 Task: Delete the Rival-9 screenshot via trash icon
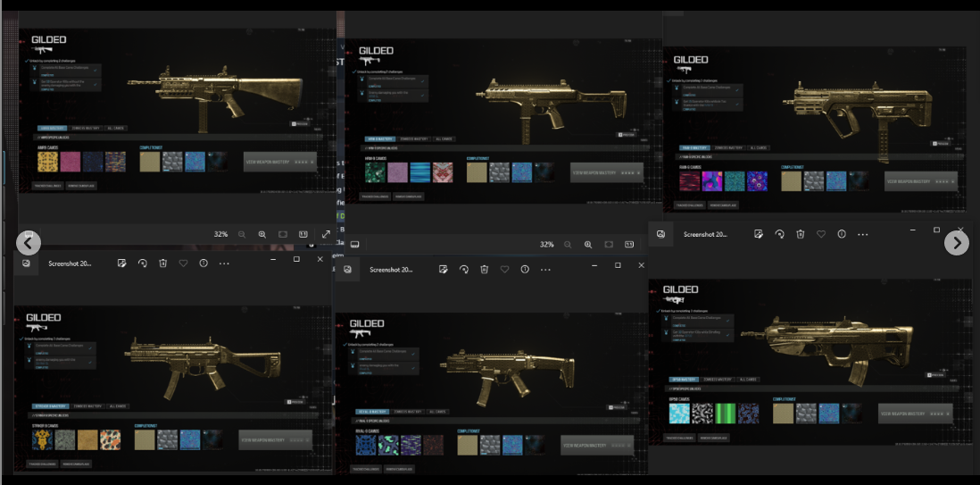click(x=484, y=269)
